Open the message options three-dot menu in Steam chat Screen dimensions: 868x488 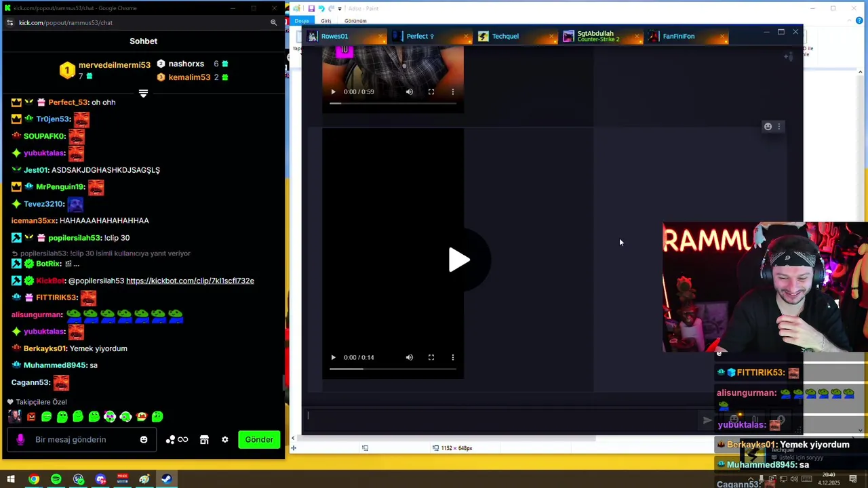pos(779,126)
